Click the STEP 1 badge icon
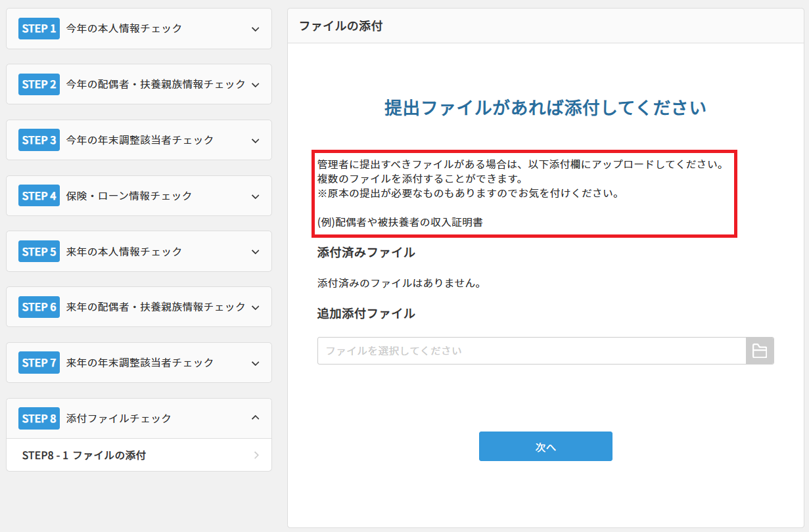 coord(38,28)
